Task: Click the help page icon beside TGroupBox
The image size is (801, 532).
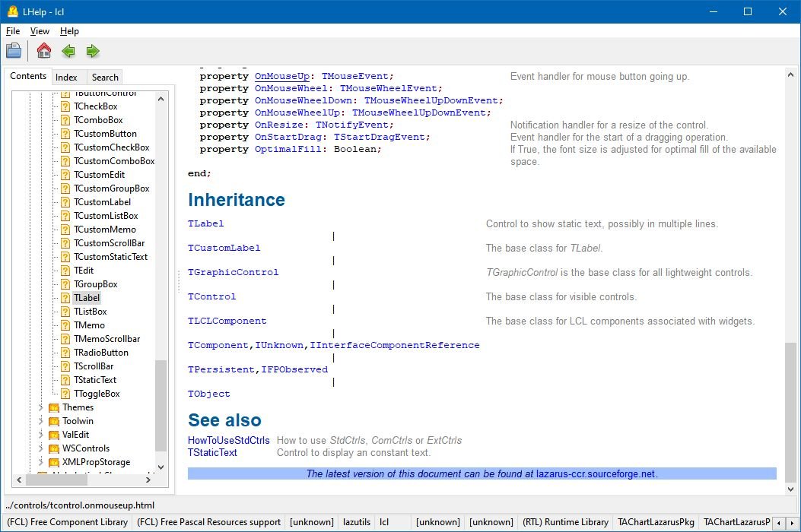Action: (x=65, y=284)
